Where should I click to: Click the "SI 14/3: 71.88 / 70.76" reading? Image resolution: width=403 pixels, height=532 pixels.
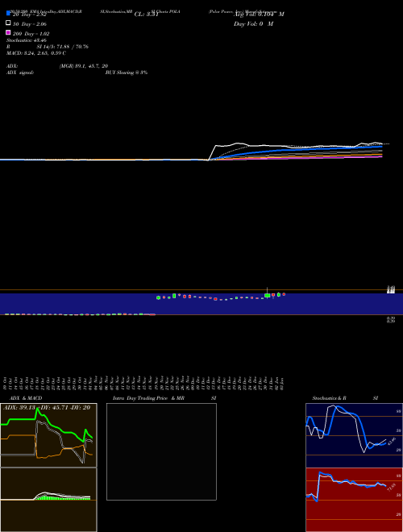click(62, 47)
